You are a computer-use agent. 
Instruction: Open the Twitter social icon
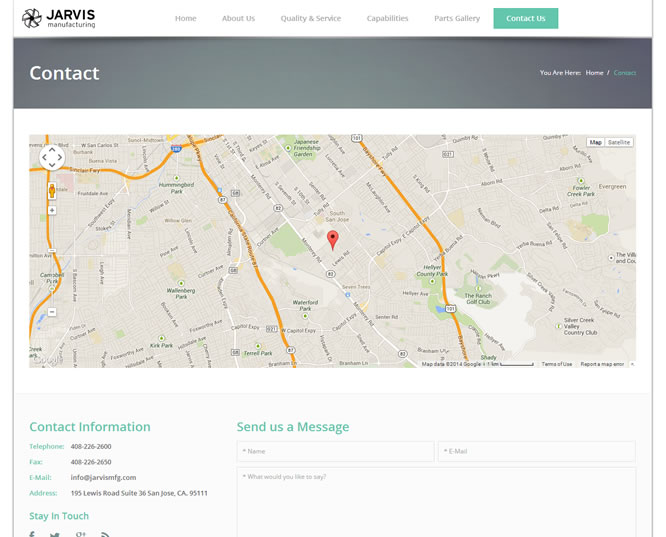(x=55, y=534)
